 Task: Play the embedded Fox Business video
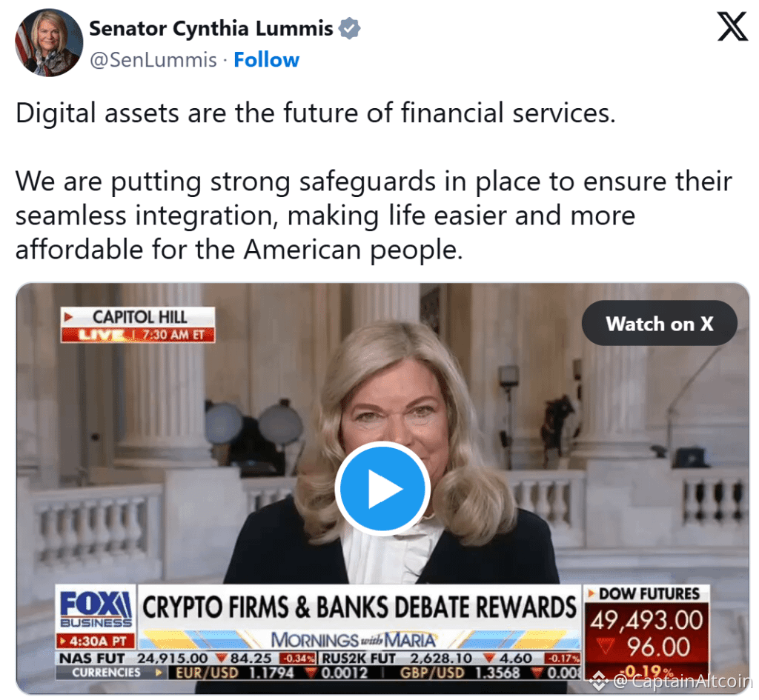click(x=382, y=488)
